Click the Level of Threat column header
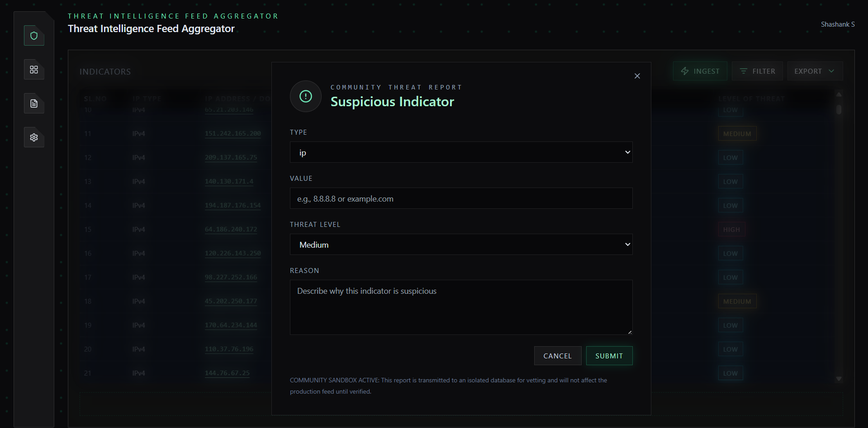 [x=751, y=99]
